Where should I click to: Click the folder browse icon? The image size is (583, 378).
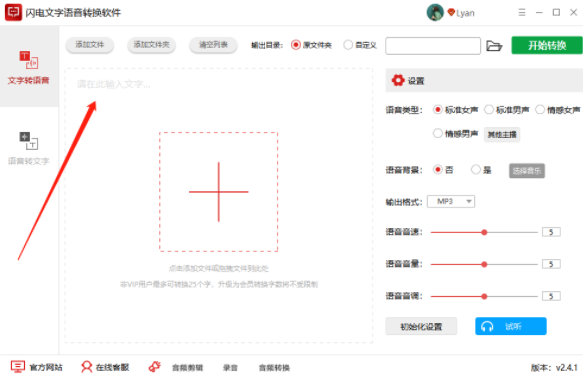(x=494, y=46)
